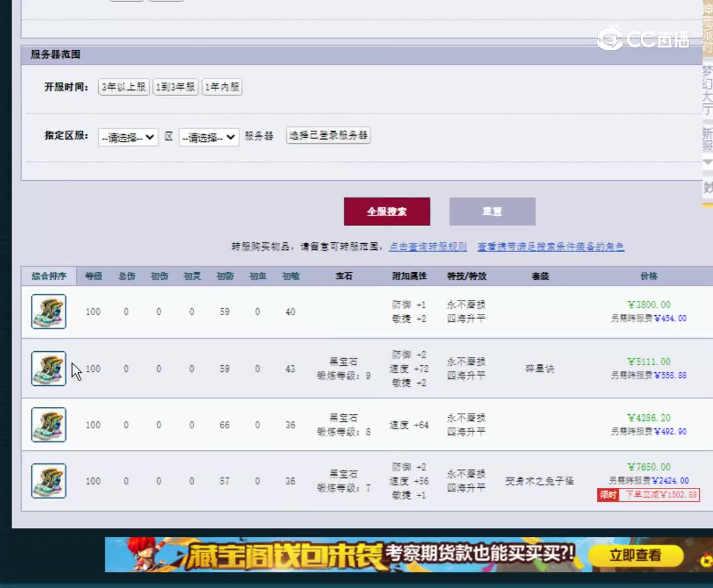Open the 区 region dropdown

(x=128, y=137)
